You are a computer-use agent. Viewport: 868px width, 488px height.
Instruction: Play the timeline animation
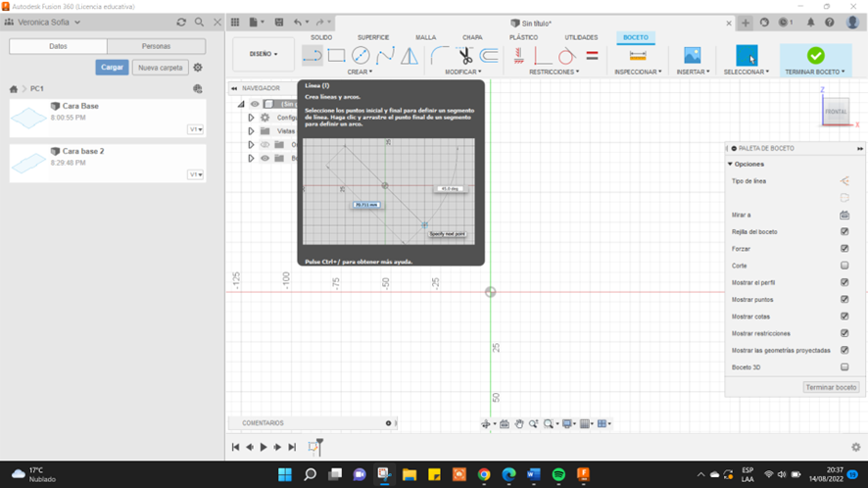click(x=264, y=447)
